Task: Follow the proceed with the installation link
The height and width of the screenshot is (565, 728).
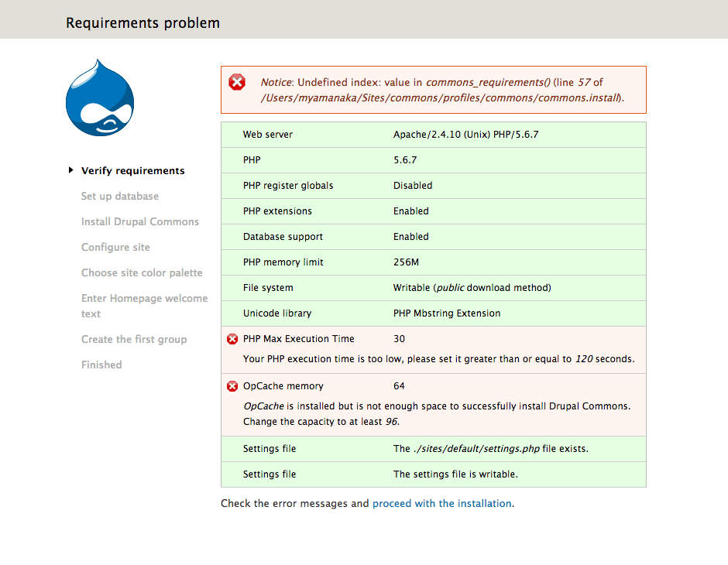Action: pos(441,504)
